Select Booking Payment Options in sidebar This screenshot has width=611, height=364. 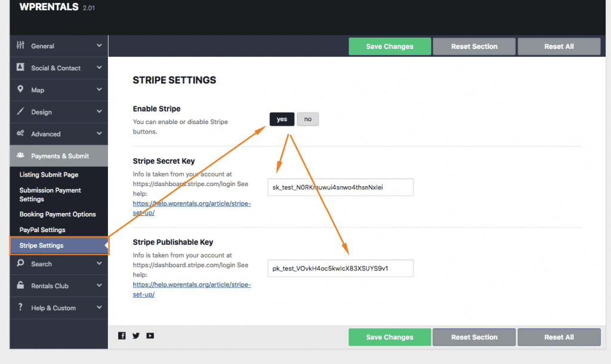[x=57, y=214]
